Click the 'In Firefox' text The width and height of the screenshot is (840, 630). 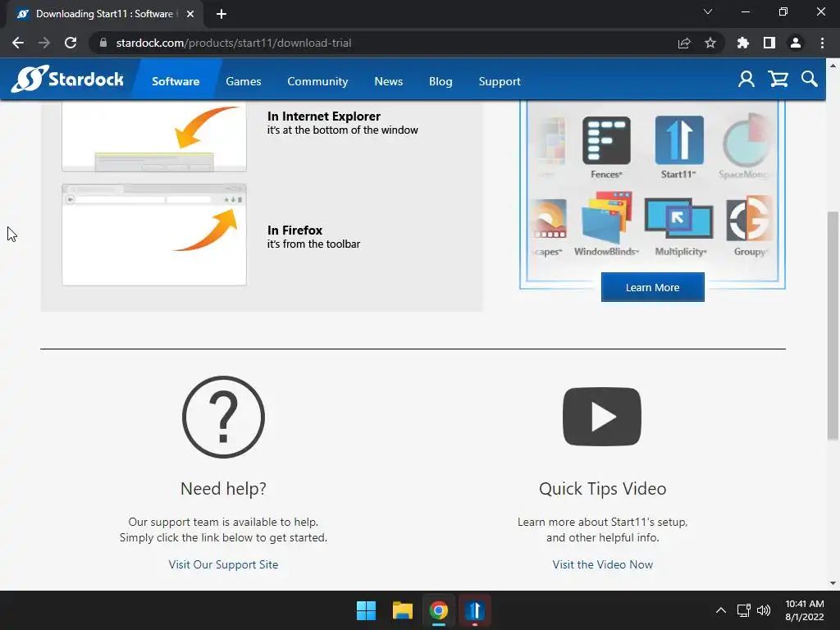pos(294,231)
